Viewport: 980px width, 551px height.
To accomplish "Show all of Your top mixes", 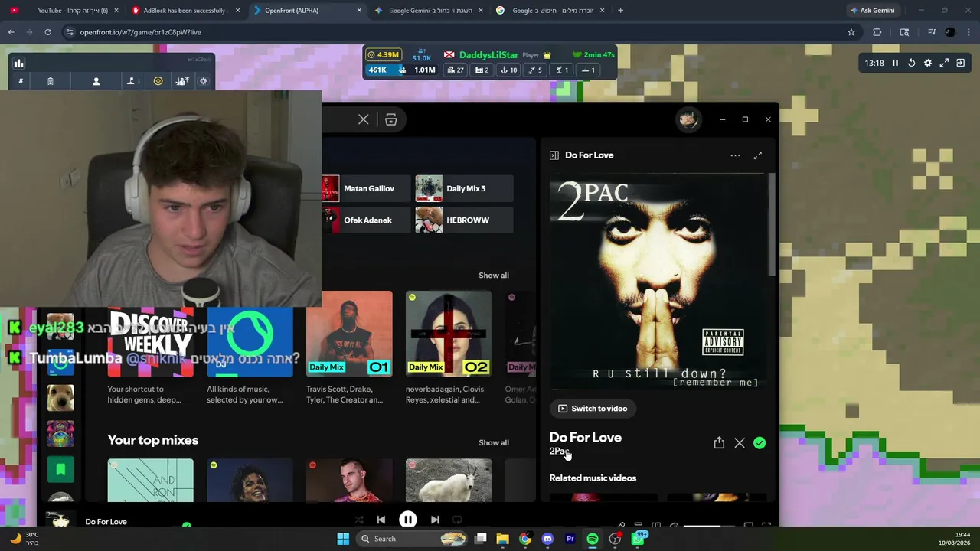I will [x=494, y=443].
